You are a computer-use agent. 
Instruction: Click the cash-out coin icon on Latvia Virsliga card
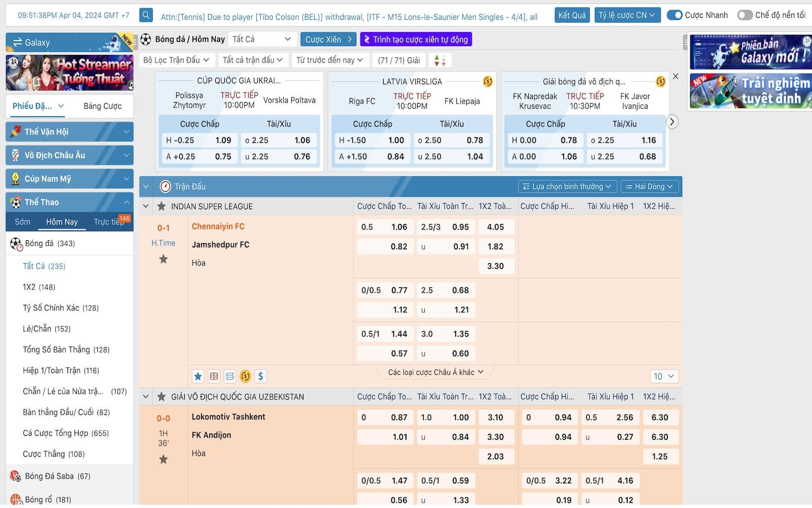[488, 81]
